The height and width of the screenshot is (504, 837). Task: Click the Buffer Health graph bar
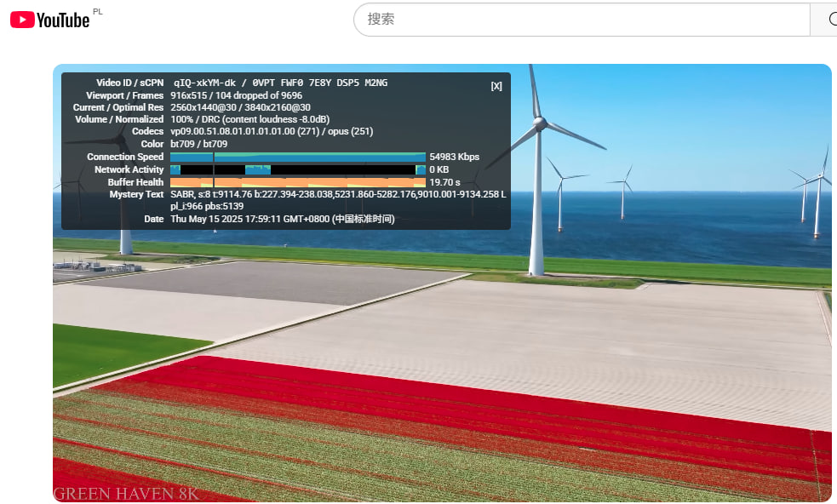(297, 182)
